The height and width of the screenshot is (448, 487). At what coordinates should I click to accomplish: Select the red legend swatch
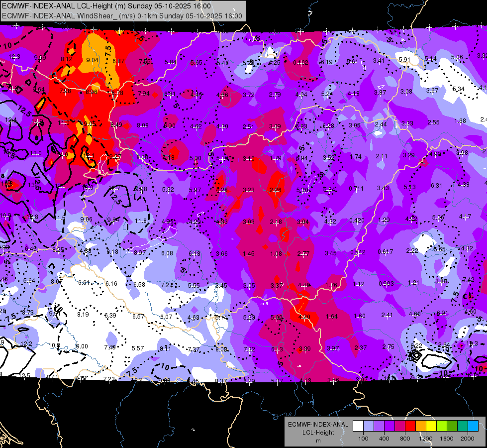(x=410, y=426)
